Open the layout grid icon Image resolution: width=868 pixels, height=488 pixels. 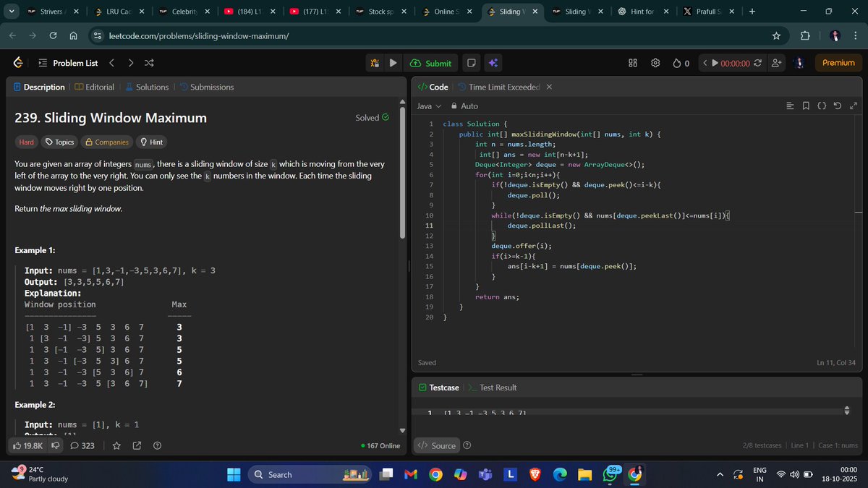pyautogui.click(x=633, y=63)
